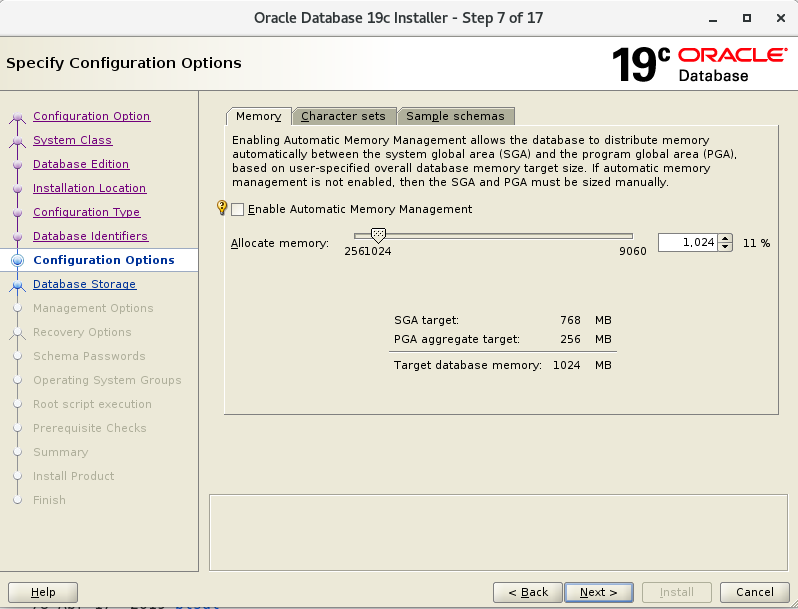Go to Database Storage step
This screenshot has width=798, height=609.
point(84,284)
